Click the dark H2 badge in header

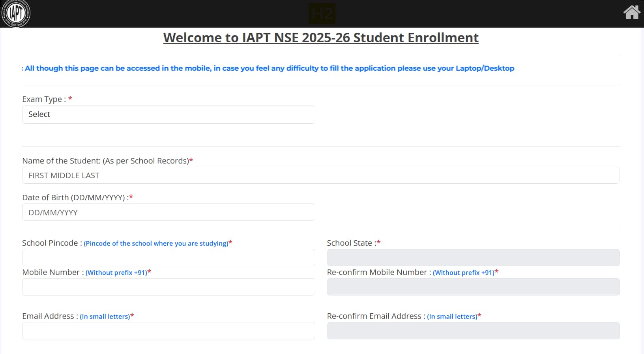coord(322,14)
